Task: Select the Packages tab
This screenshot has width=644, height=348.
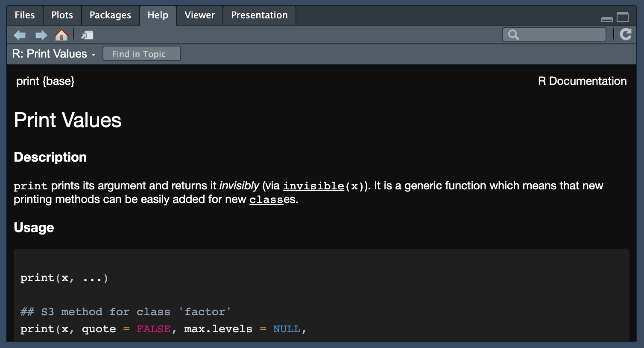Action: (x=110, y=15)
